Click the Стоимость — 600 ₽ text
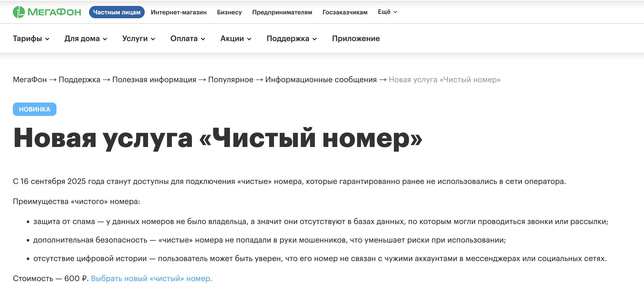Image resolution: width=644 pixels, height=295 pixels. [51, 278]
